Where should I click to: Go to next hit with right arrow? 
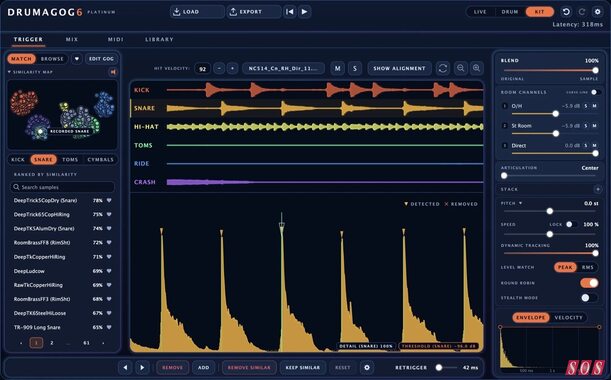pyautogui.click(x=142, y=368)
